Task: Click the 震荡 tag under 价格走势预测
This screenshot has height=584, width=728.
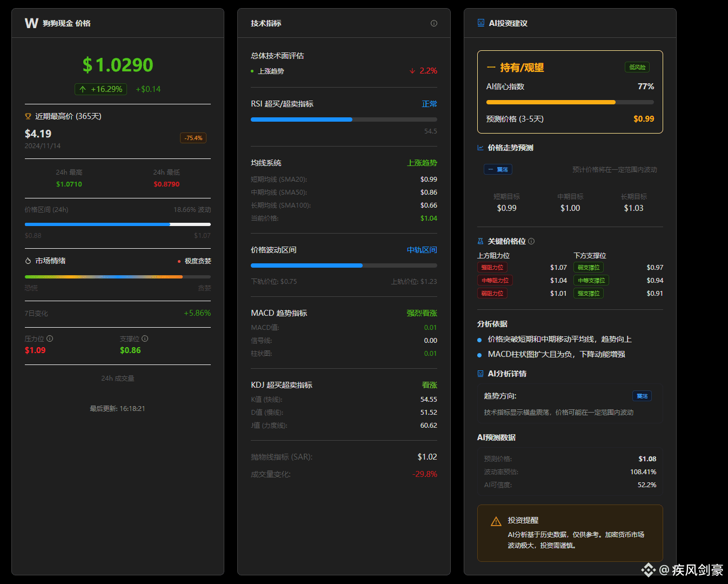Action: [x=498, y=169]
